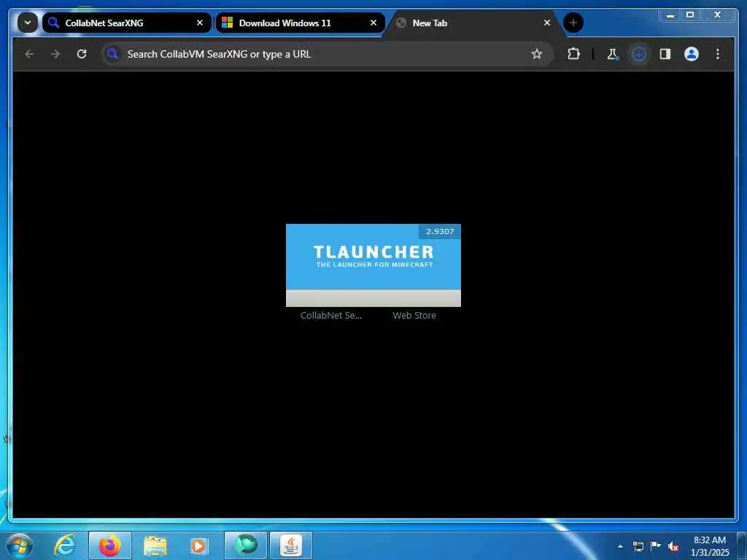Screen dimensions: 747x560
Task: Launch Internet Explorer from taskbar
Action: (65, 545)
